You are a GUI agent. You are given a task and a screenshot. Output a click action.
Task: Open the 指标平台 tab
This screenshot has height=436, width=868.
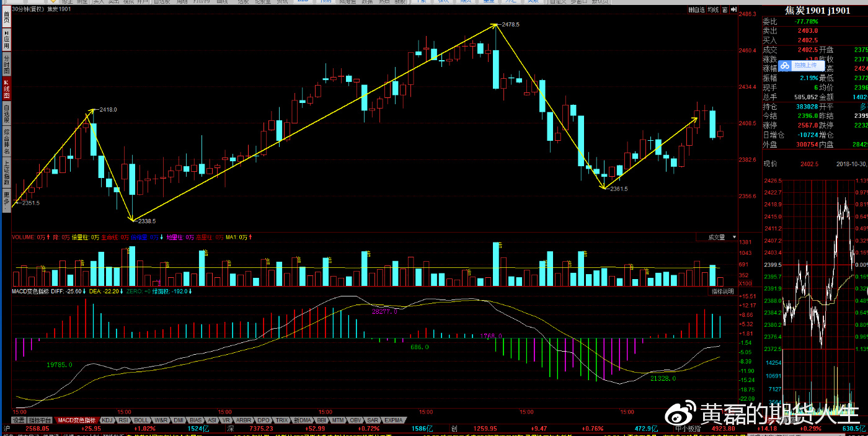tap(40, 420)
